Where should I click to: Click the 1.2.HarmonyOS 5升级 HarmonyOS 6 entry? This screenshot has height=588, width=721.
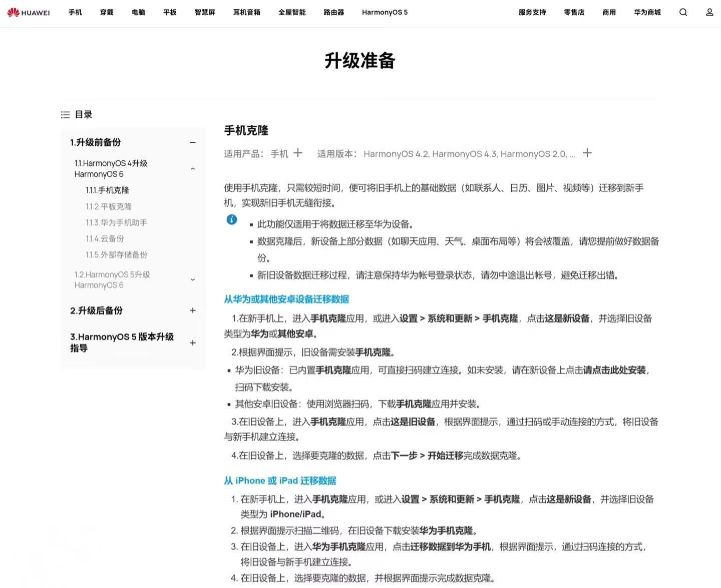(112, 280)
